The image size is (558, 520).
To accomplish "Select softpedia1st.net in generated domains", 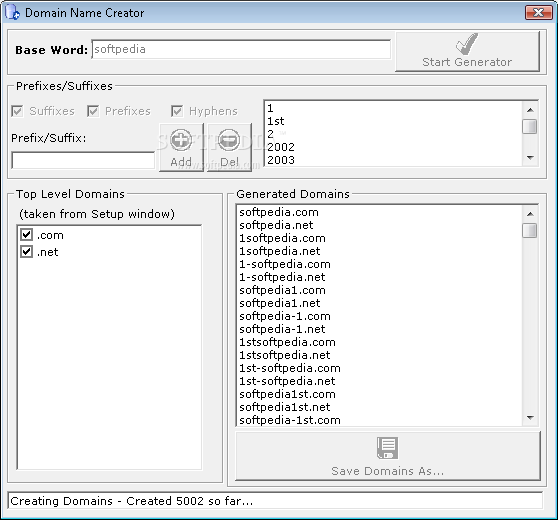I will click(380, 407).
